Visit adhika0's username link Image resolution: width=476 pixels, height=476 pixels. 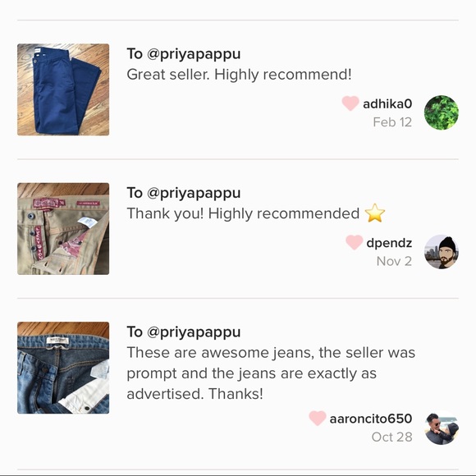click(x=387, y=104)
